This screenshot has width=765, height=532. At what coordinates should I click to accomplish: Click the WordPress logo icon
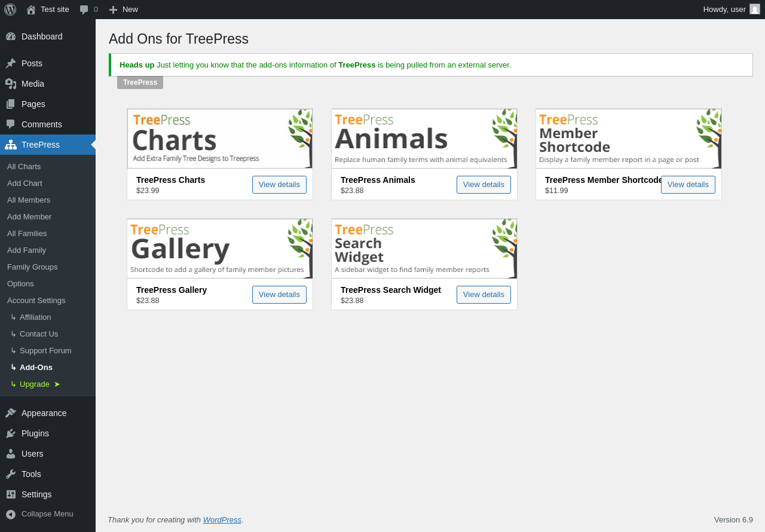tap(10, 10)
